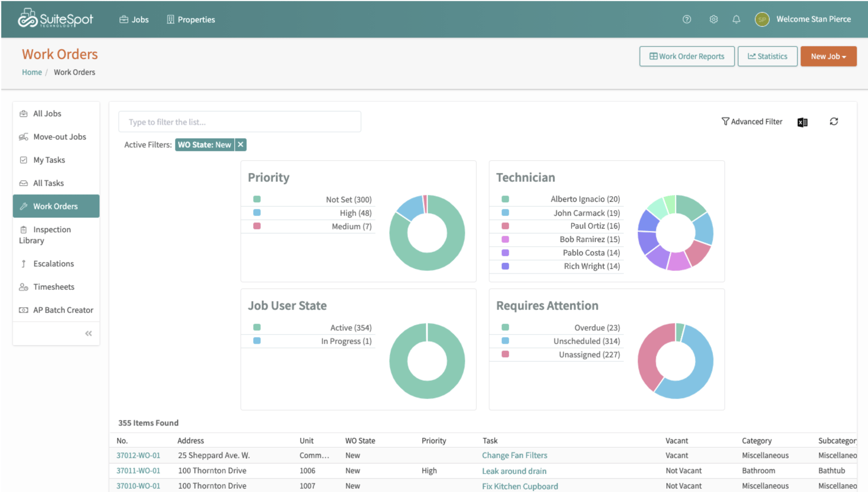
Task: Open the Jobs menu item
Action: 134,19
